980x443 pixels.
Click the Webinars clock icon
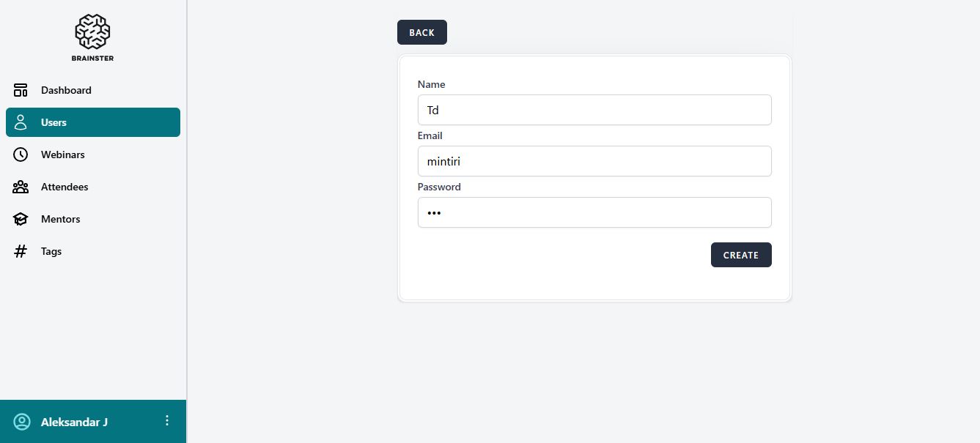[x=21, y=155]
